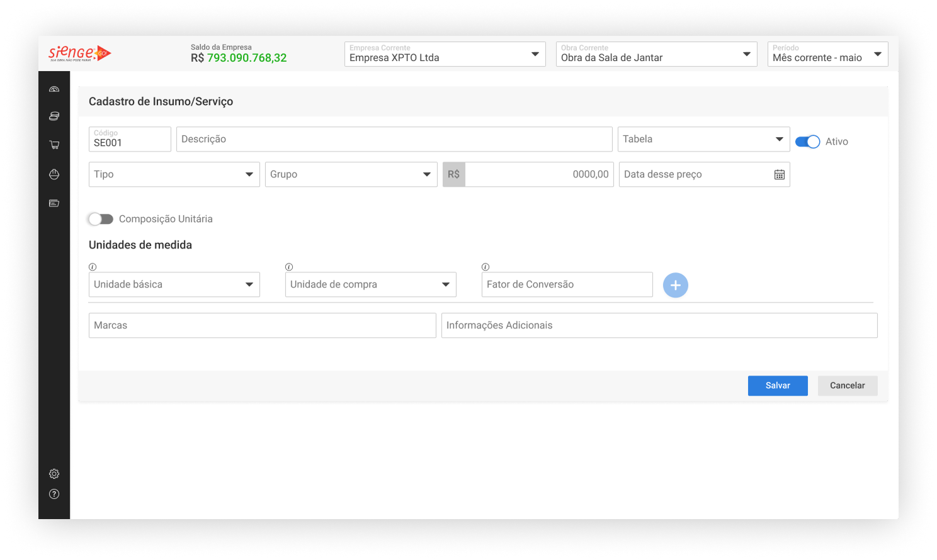This screenshot has height=560, width=937.
Task: Open the folder icon in sidebar
Action: [54, 203]
